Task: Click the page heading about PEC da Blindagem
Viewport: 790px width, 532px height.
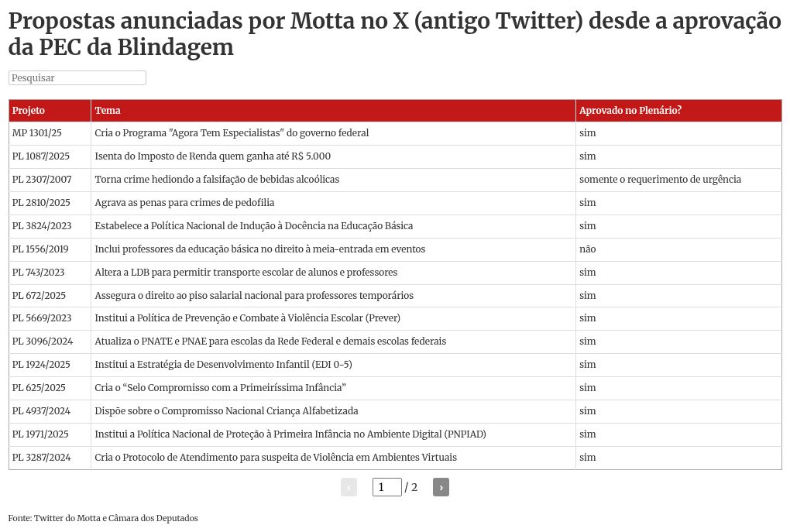Action: click(394, 34)
